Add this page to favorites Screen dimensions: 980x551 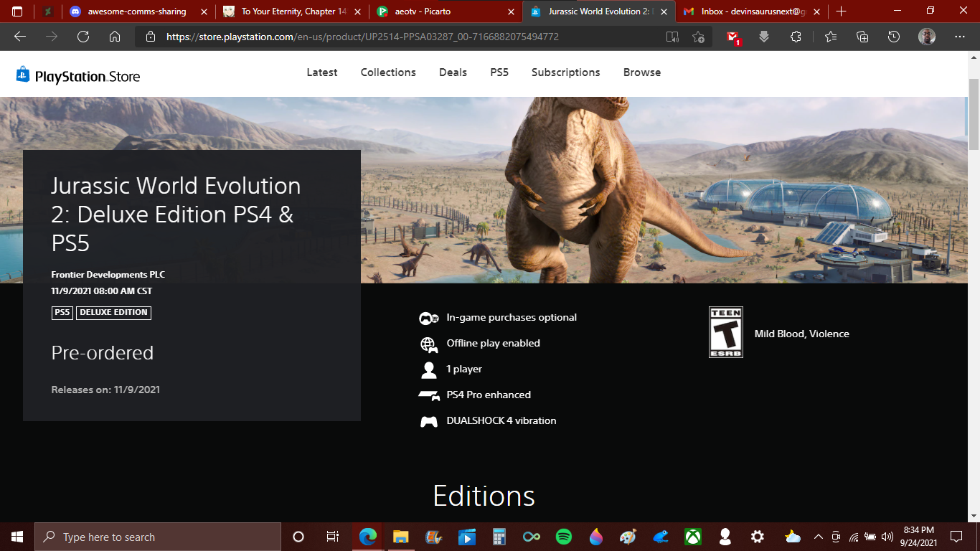pyautogui.click(x=699, y=37)
